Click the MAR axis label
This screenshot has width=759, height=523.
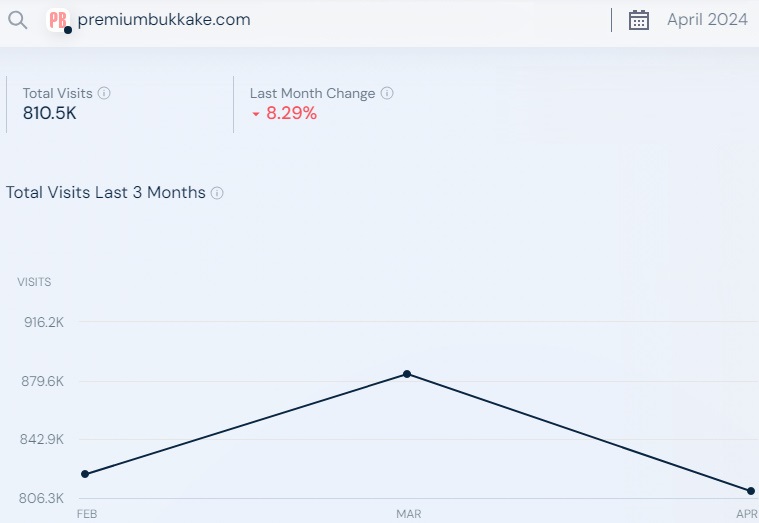tap(409, 514)
